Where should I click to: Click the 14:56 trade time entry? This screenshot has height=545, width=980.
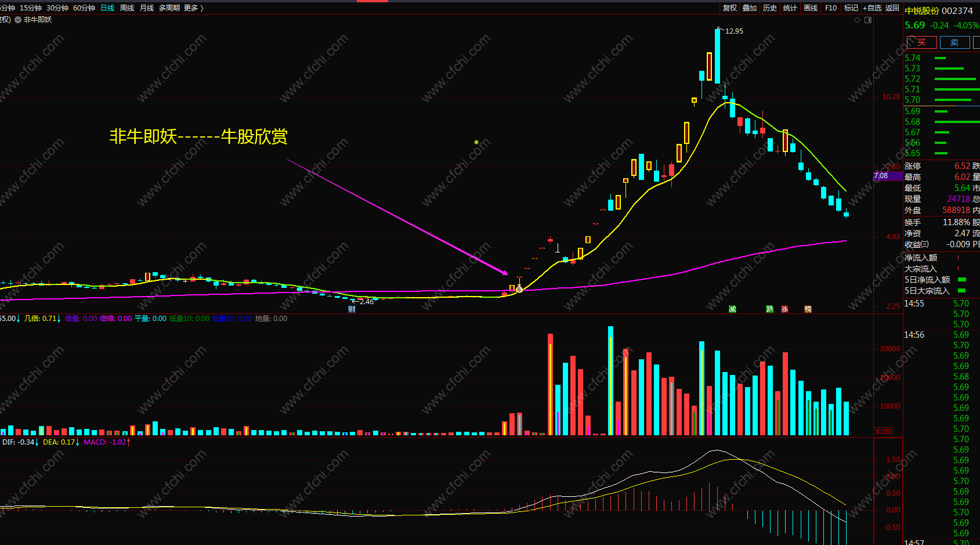pos(914,335)
